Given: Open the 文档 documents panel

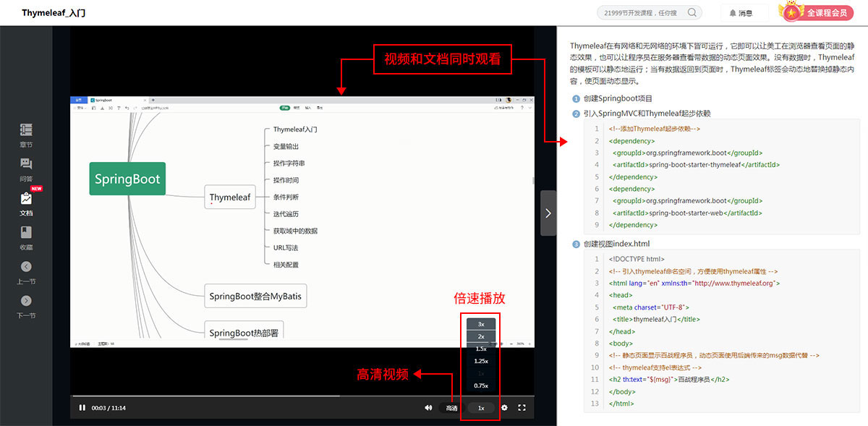Looking at the screenshot, I should click(26, 204).
